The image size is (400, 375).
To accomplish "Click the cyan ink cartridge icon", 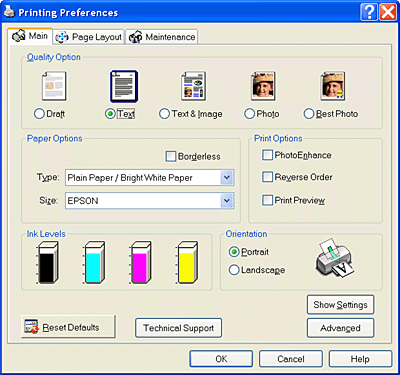I will pos(94,263).
